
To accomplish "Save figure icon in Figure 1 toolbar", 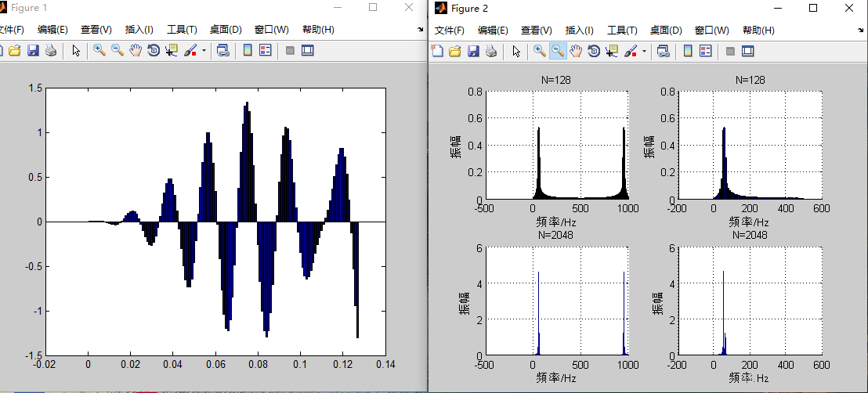I will (x=33, y=51).
